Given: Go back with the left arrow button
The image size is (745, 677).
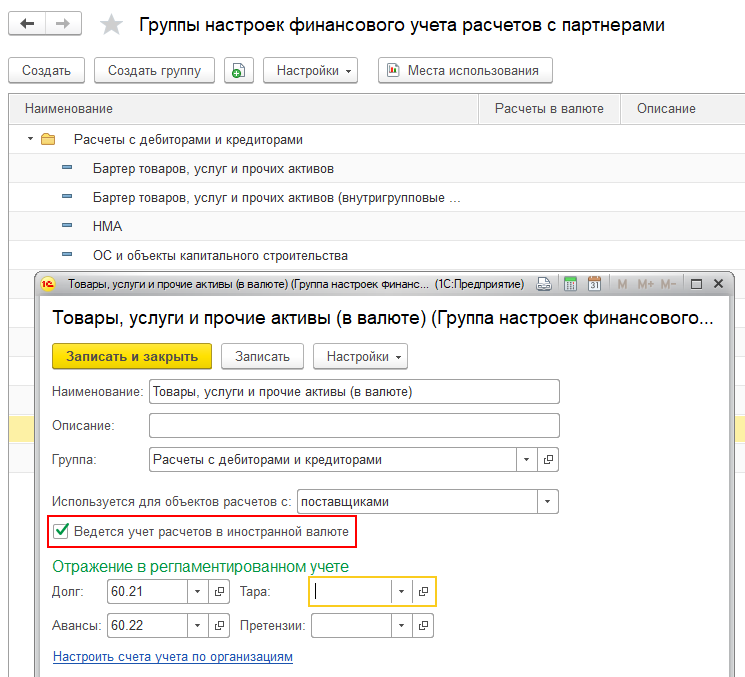Looking at the screenshot, I should click(27, 23).
